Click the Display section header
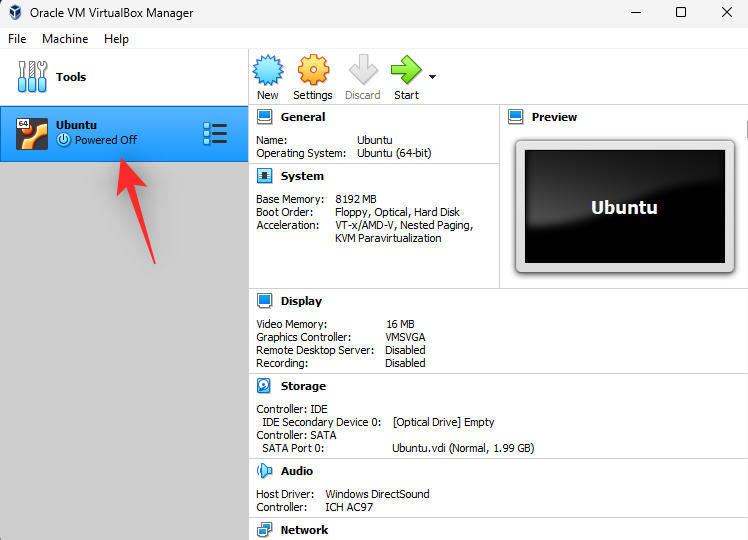The width and height of the screenshot is (748, 540). click(301, 301)
